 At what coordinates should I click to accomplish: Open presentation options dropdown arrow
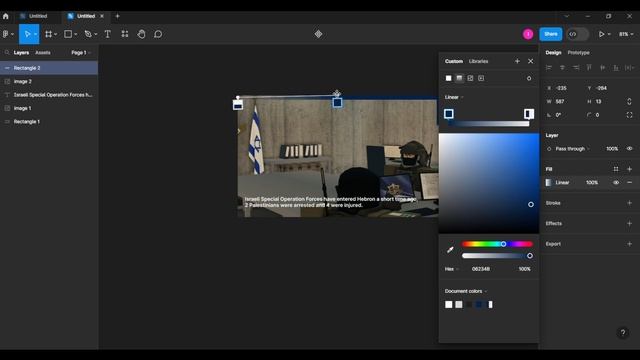click(609, 34)
